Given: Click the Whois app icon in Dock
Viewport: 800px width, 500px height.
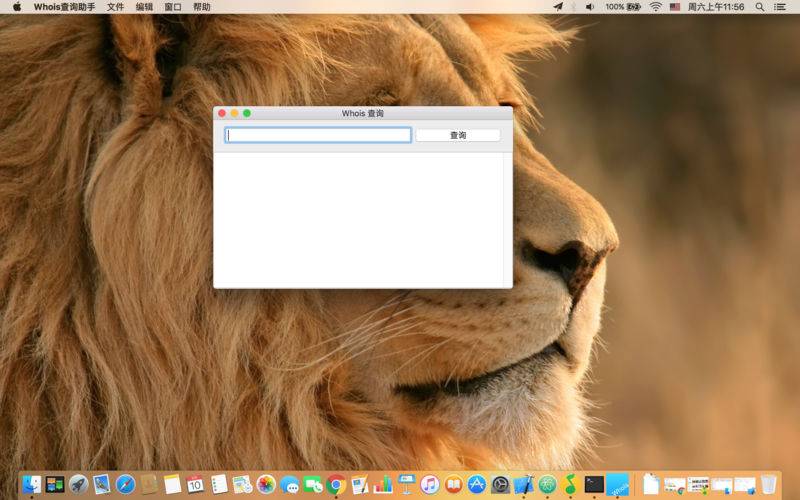Looking at the screenshot, I should [x=618, y=485].
